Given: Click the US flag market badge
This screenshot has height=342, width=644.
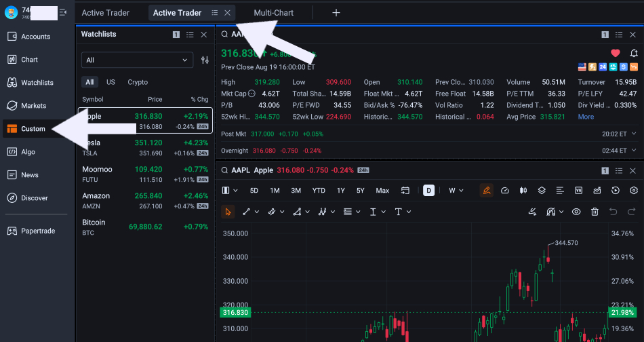Looking at the screenshot, I should click(x=582, y=67).
